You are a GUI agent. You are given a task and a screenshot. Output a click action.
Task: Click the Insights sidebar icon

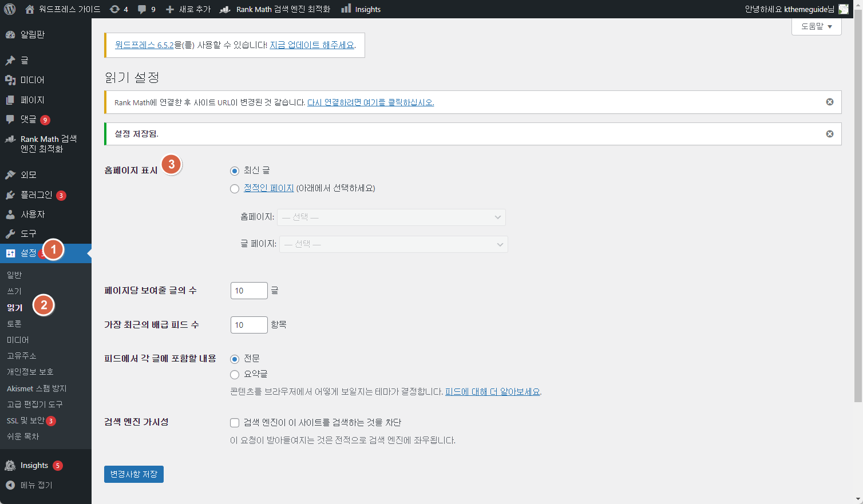click(x=10, y=466)
